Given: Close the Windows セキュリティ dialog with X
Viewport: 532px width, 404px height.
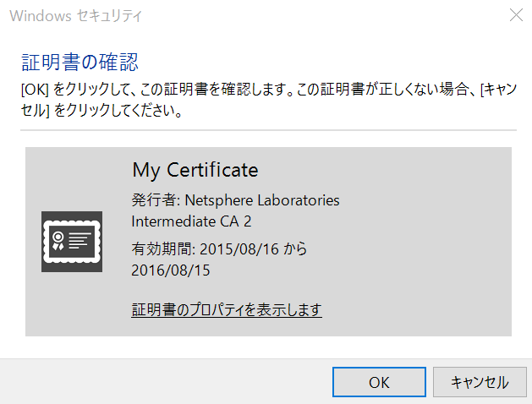Looking at the screenshot, I should click(x=516, y=15).
